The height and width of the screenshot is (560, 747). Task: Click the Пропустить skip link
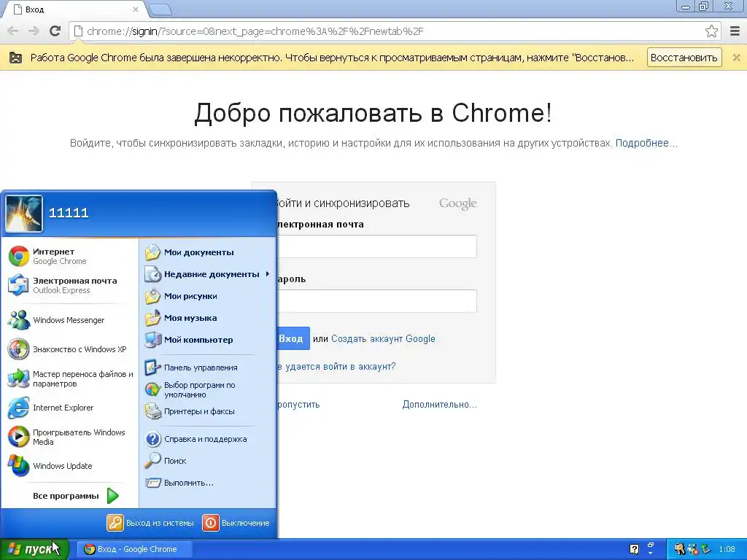click(298, 404)
